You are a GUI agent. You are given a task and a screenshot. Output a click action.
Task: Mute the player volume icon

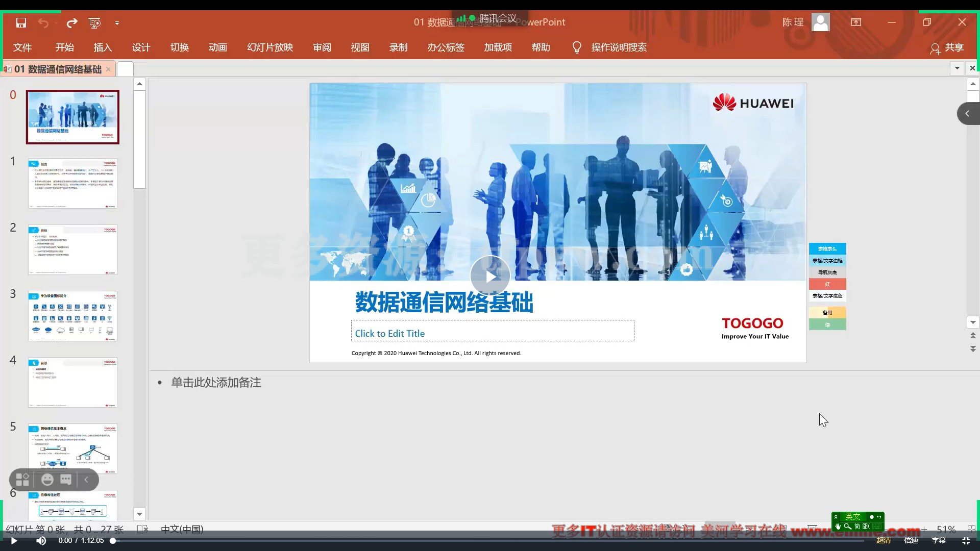point(41,540)
